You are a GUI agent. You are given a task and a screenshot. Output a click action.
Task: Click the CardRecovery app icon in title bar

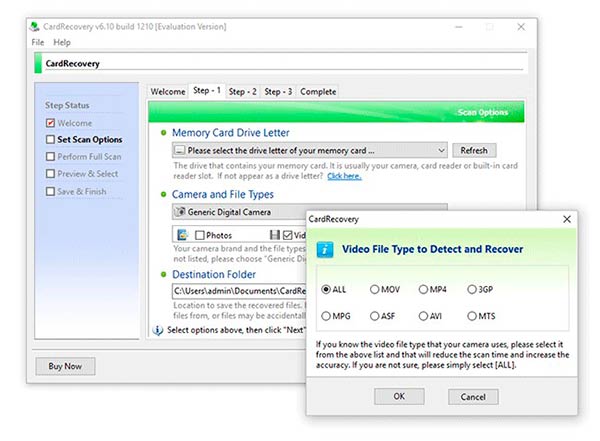click(x=35, y=26)
